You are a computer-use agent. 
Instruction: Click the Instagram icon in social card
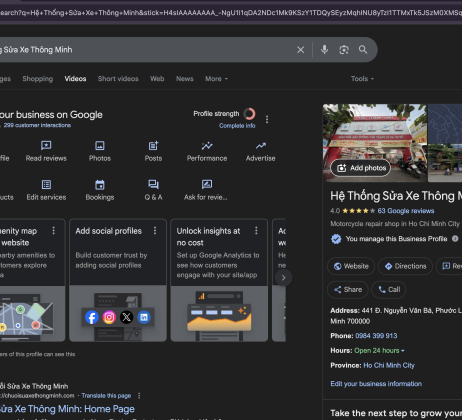coord(109,317)
